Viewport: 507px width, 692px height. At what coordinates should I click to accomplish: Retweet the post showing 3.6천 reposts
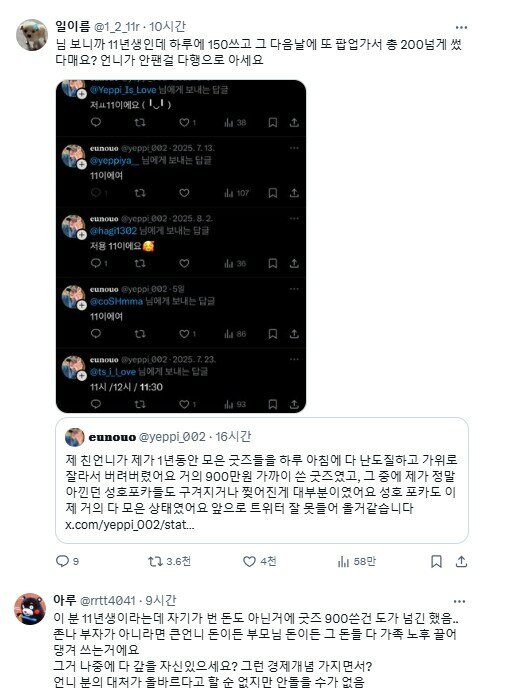click(155, 561)
